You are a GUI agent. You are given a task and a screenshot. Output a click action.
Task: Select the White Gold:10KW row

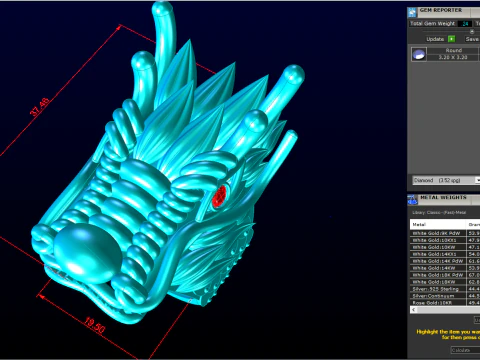[x=445, y=247]
